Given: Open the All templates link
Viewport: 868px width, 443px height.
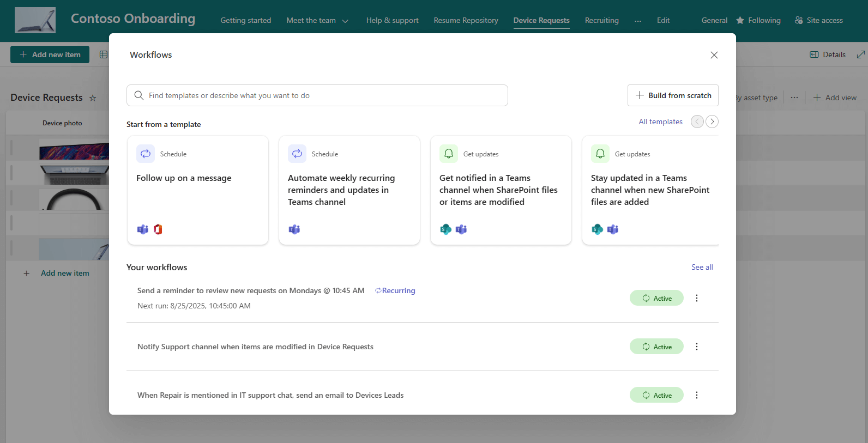Looking at the screenshot, I should (660, 122).
